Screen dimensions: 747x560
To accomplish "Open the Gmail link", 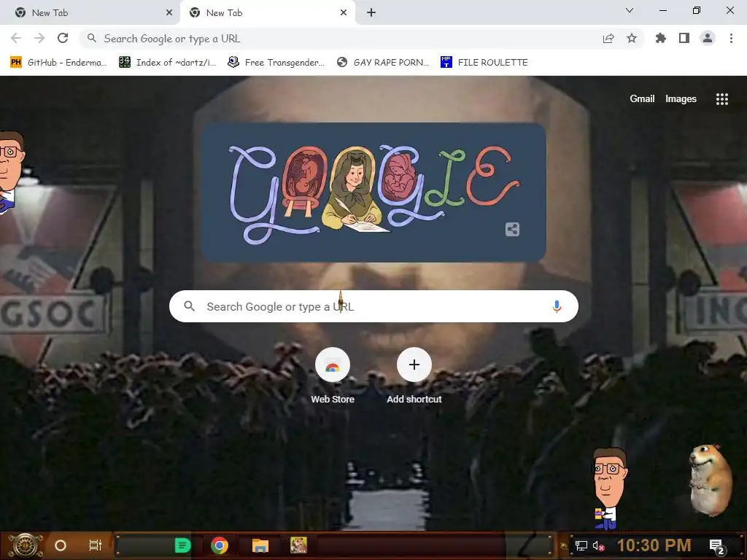I will point(642,98).
